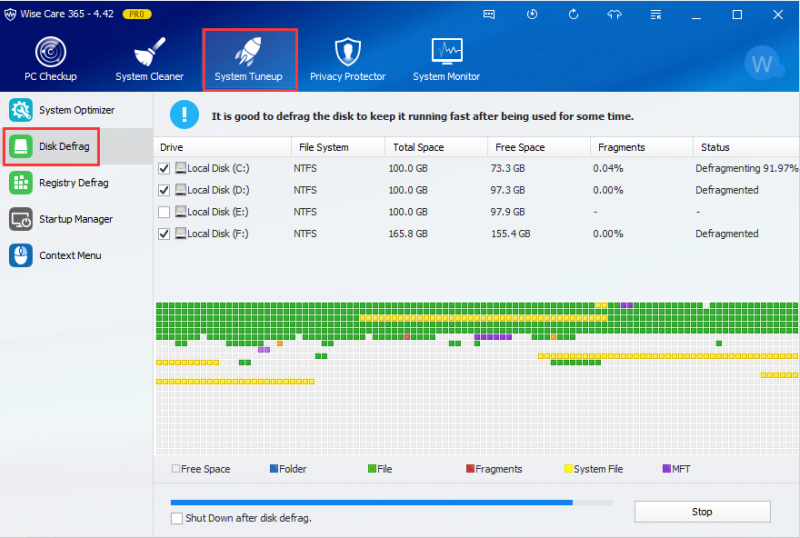Image resolution: width=800 pixels, height=538 pixels.
Task: Open System Optimizer in sidebar
Action: pyautogui.click(x=77, y=110)
